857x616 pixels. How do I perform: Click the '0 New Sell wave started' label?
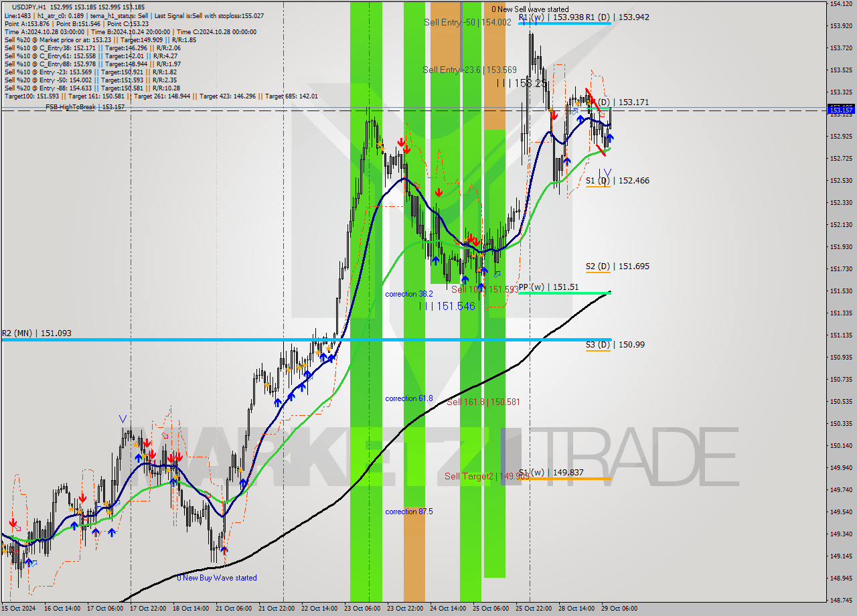pos(530,9)
